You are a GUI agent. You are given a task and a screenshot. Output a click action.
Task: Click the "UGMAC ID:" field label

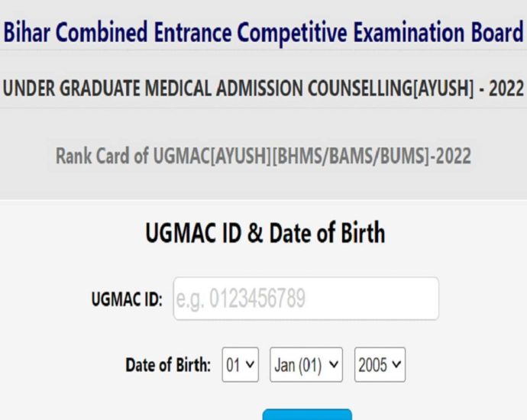[x=127, y=300]
